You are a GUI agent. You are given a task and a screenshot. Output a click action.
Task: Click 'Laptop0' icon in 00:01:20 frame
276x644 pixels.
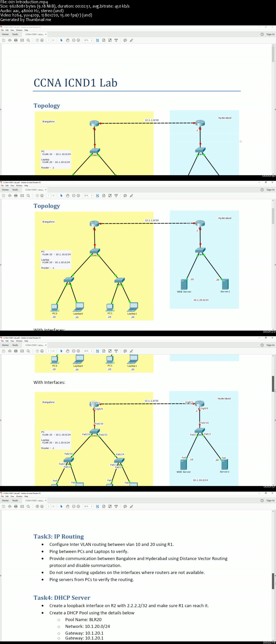(79, 307)
